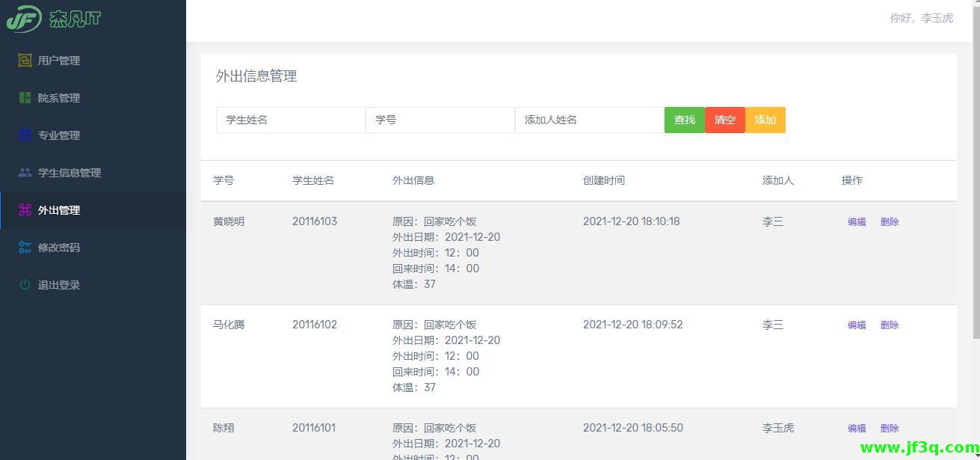This screenshot has width=980, height=460.
Task: Click the 杰凡IT logo icon
Action: [24, 19]
